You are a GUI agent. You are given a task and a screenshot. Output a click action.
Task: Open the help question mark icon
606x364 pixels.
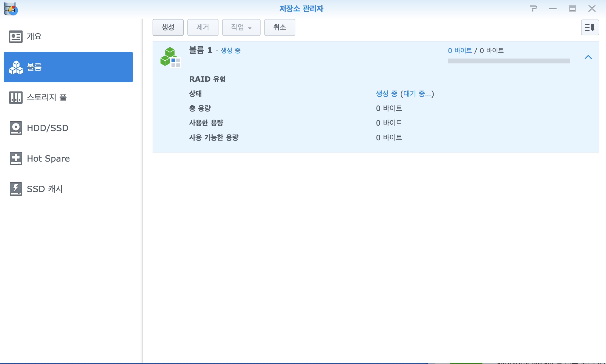[533, 9]
